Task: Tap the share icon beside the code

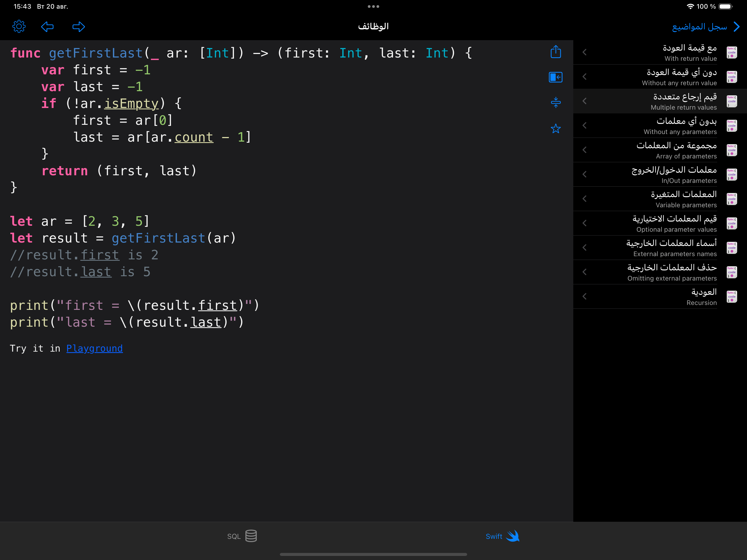Action: (x=556, y=52)
